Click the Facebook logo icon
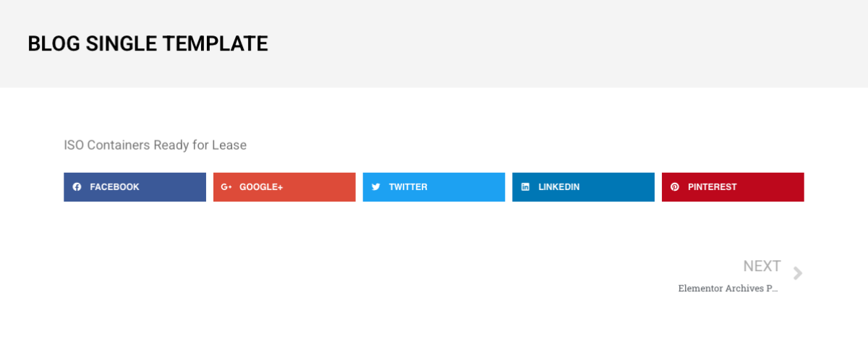This screenshot has height=339, width=868. tap(77, 187)
